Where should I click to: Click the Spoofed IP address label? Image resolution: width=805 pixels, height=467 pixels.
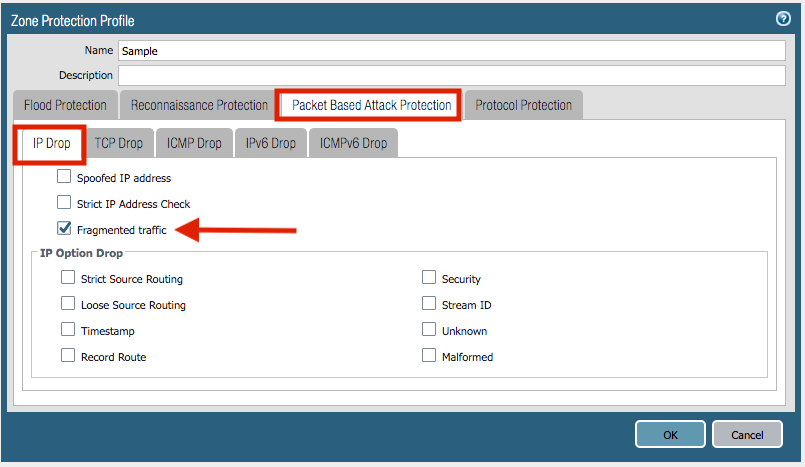click(124, 178)
